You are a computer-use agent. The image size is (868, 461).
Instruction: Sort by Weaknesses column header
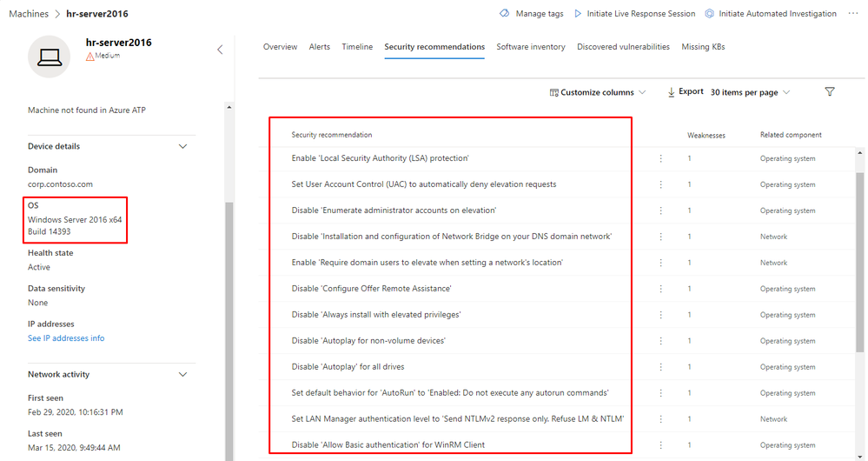pos(706,135)
